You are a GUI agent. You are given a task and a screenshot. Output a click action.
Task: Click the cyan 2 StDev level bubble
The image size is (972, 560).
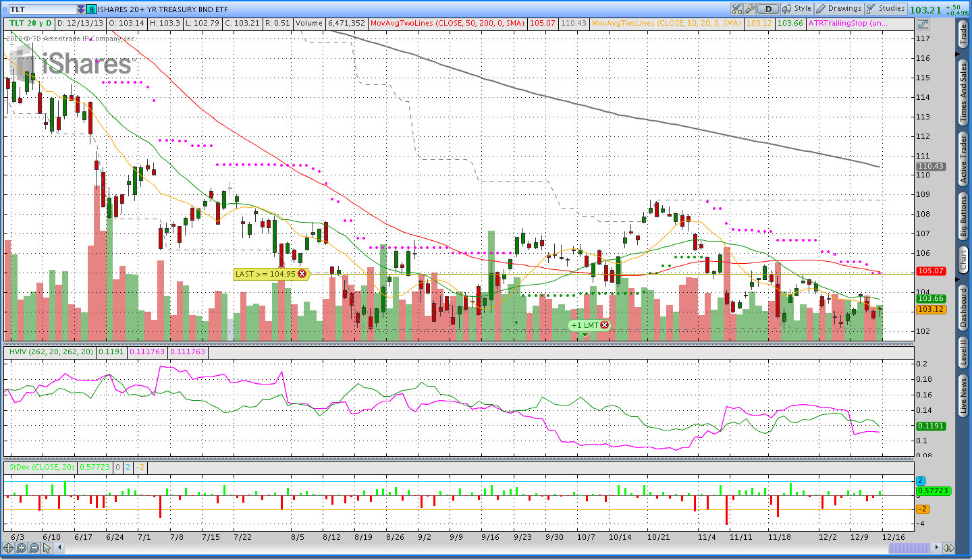(x=921, y=481)
